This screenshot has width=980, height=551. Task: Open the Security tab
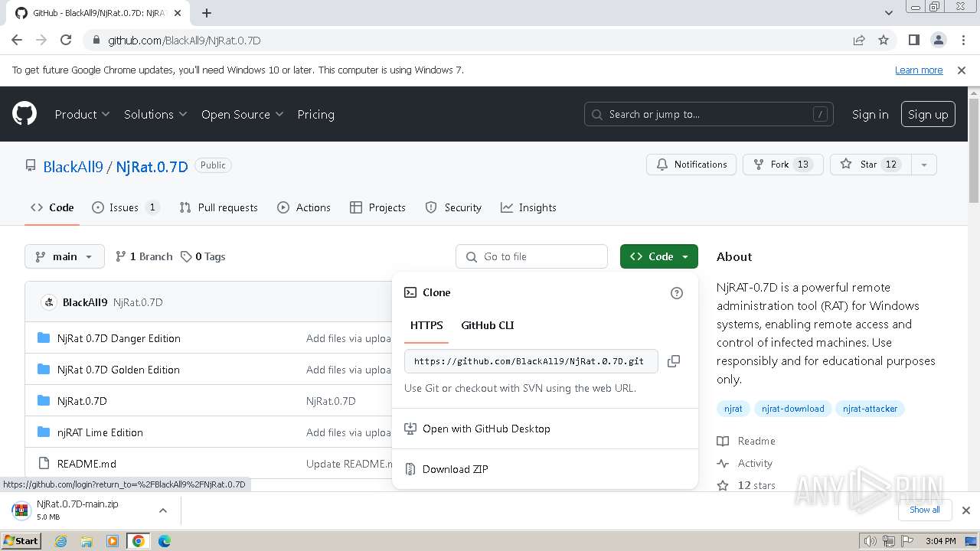click(x=453, y=207)
